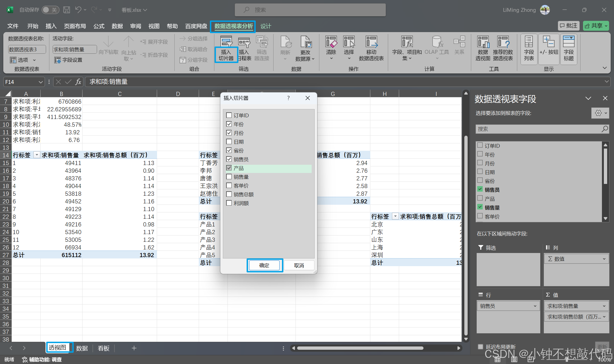Close the Insert Slicer dialog

(x=308, y=98)
